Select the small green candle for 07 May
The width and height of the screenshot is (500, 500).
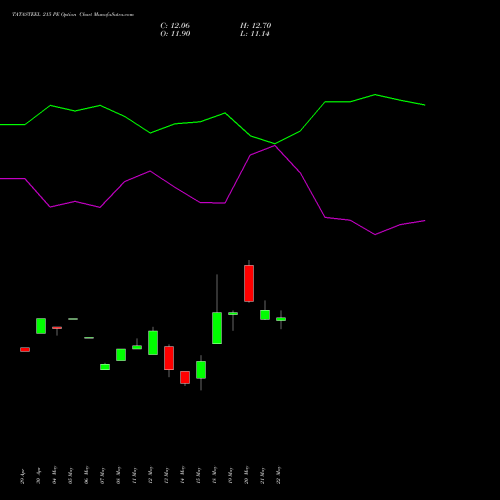click(105, 367)
